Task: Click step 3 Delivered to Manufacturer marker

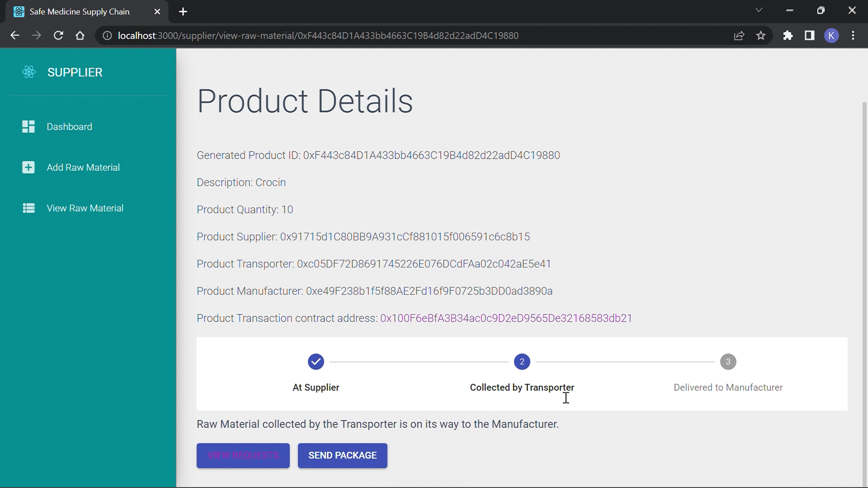Action: coord(728,361)
